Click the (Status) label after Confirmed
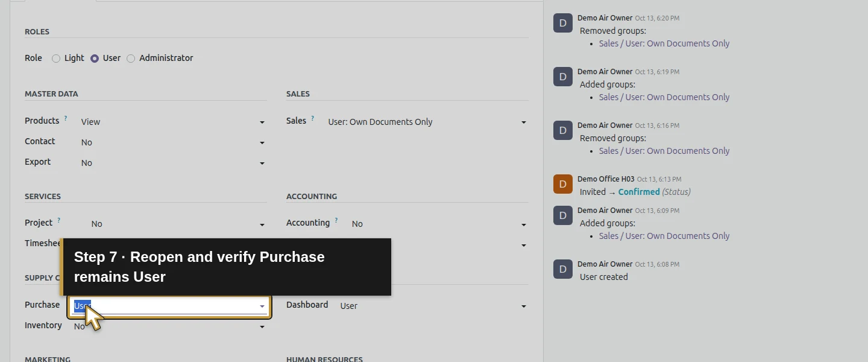868x362 pixels. tap(676, 192)
